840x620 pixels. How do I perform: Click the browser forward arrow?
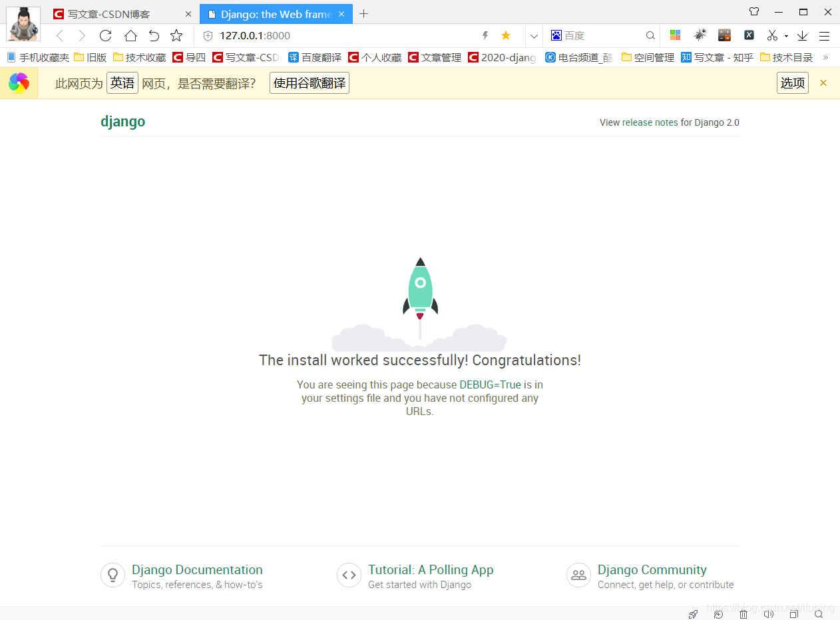[x=82, y=36]
